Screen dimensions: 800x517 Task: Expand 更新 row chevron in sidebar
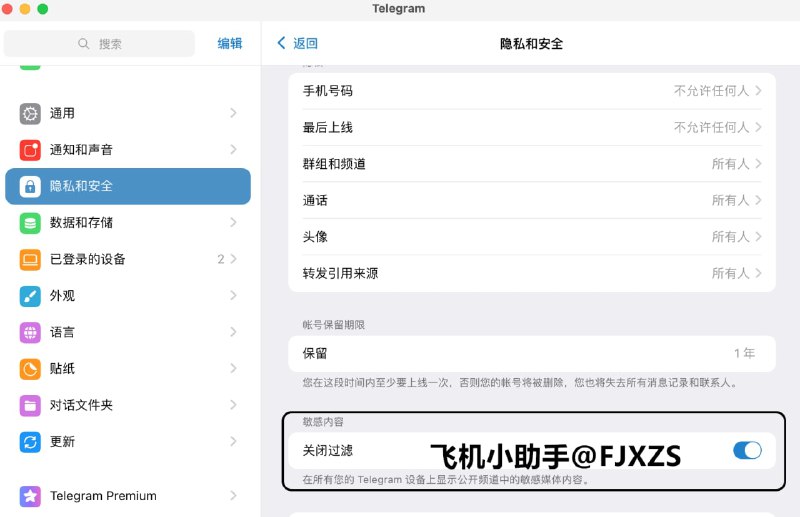click(x=233, y=441)
